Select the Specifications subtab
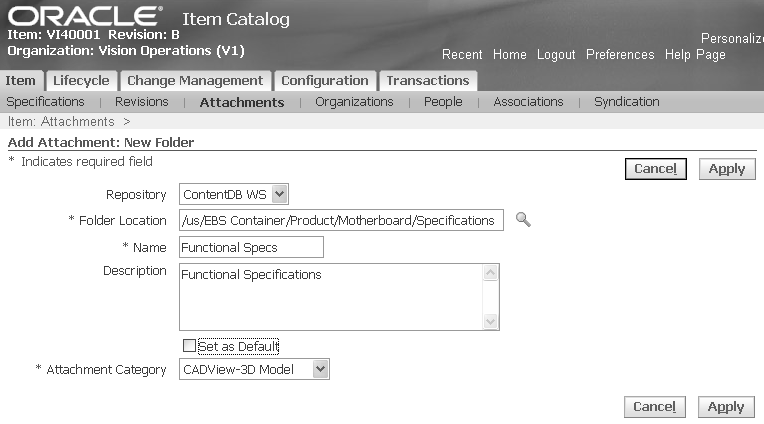This screenshot has width=764, height=424. coord(45,102)
